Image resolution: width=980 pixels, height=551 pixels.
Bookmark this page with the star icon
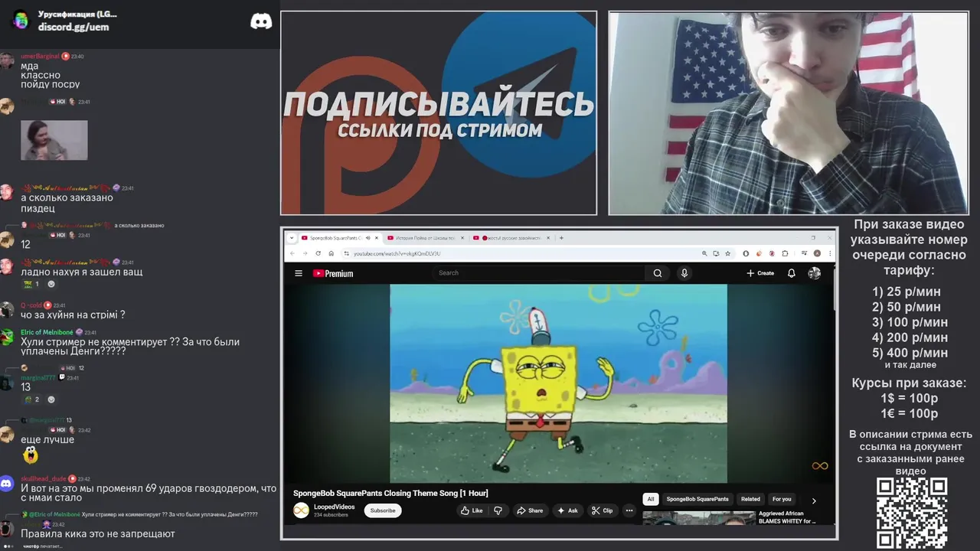pyautogui.click(x=727, y=253)
